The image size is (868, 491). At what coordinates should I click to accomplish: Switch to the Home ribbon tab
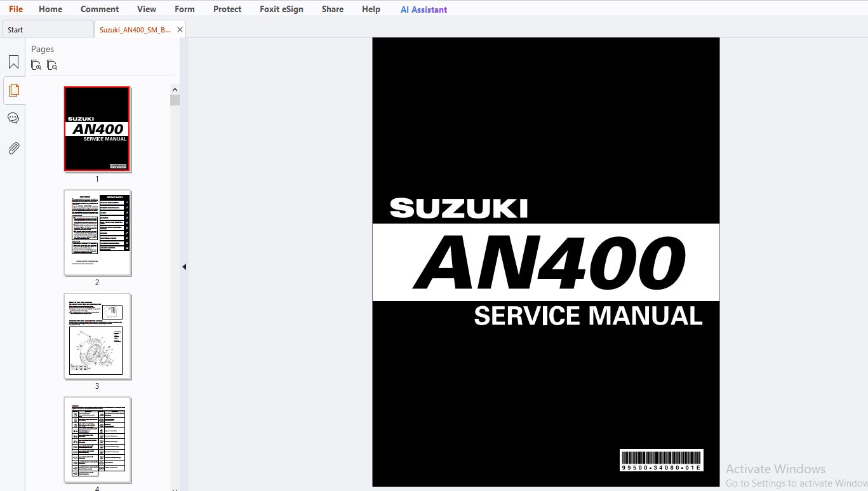point(50,9)
